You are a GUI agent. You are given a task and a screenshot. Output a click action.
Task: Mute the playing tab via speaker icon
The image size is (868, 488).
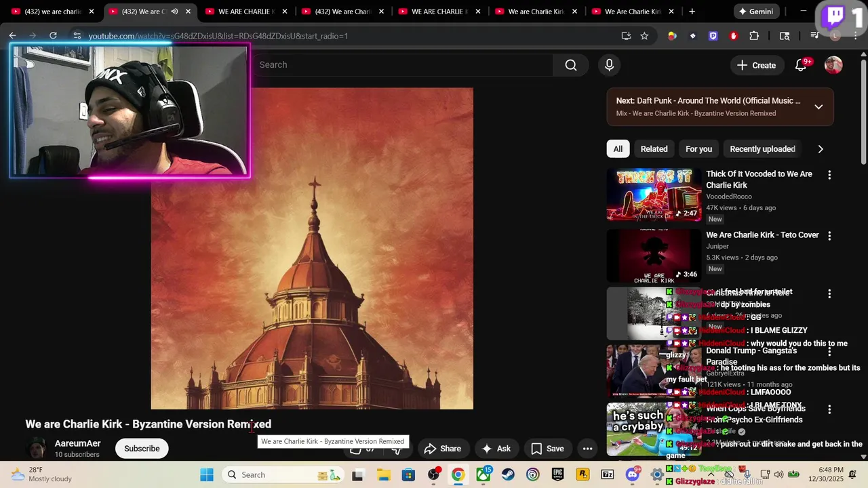(175, 12)
